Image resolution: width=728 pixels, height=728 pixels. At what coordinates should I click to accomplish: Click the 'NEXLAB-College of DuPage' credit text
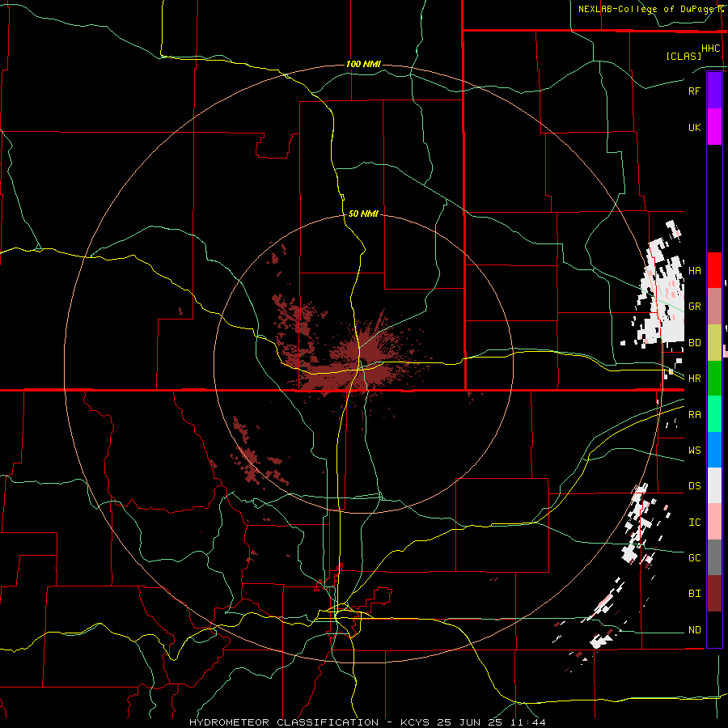point(648,9)
